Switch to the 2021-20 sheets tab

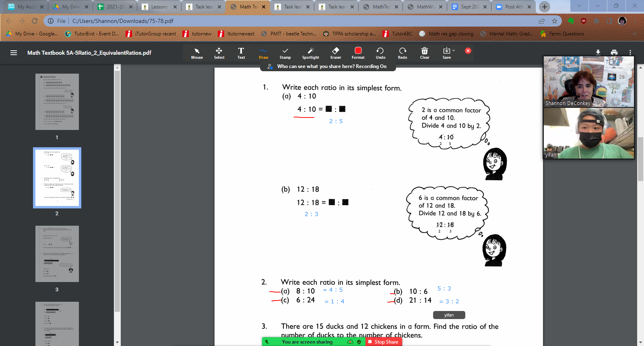(116, 7)
